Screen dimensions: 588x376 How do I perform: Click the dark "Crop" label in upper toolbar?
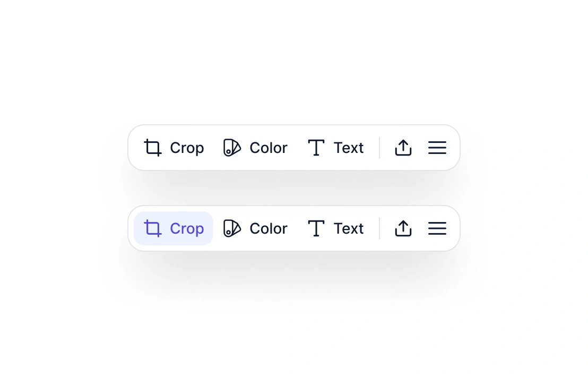coord(187,148)
